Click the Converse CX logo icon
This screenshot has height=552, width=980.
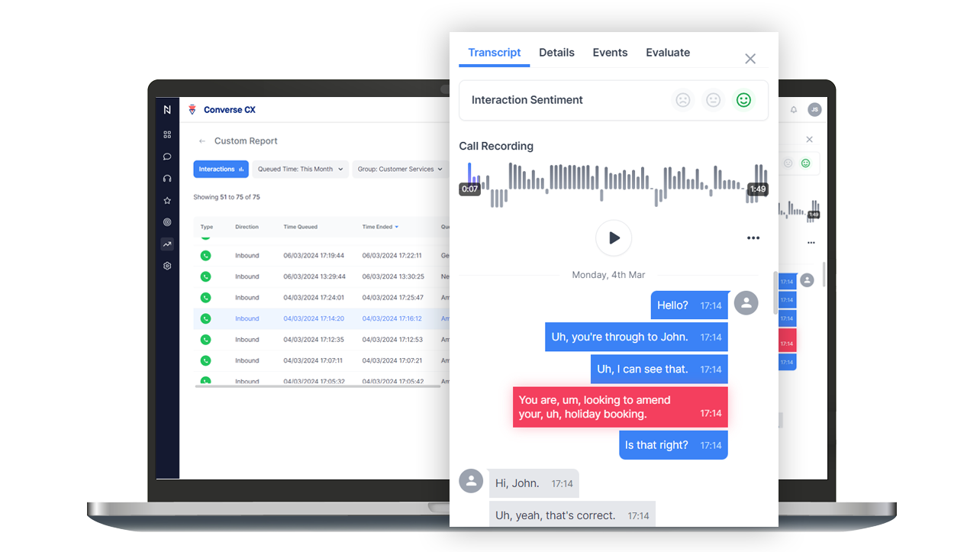pos(192,109)
